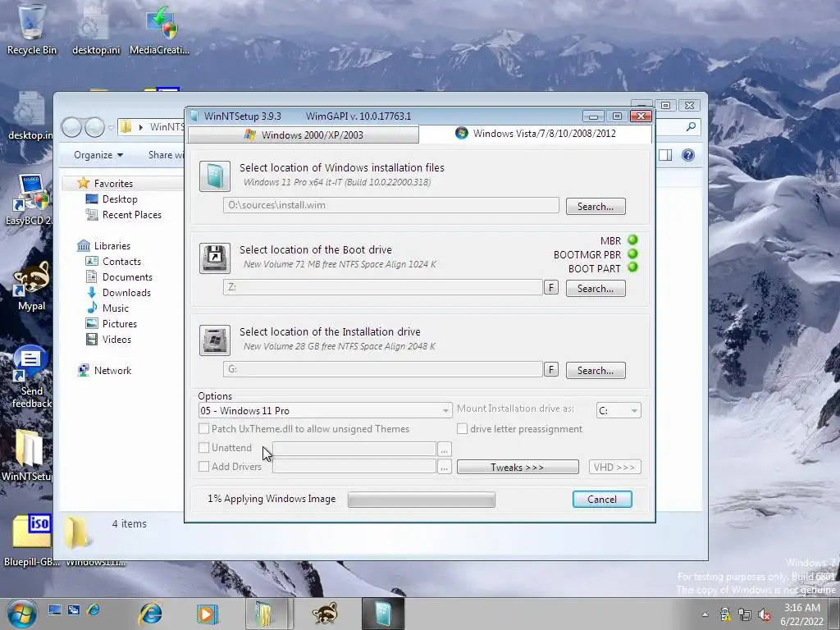Screen dimensions: 840x630
Task: Open the Mount Installation drive letter dropdown
Action: click(x=619, y=411)
